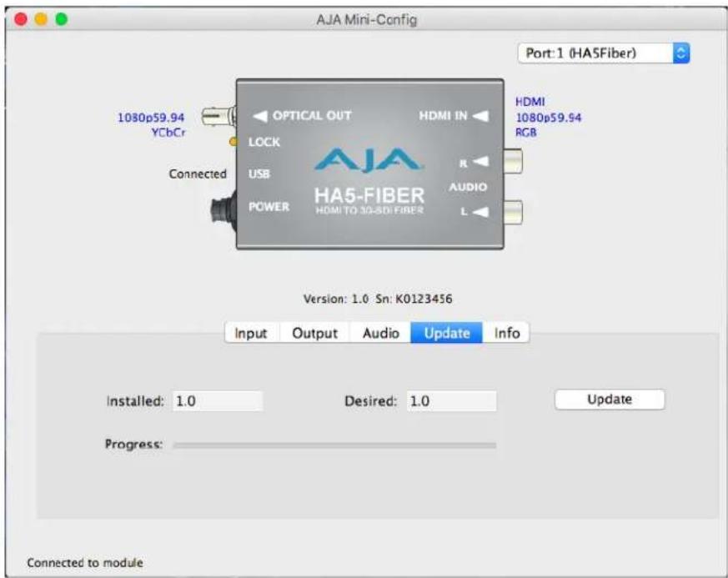
Task: Click the firmware update progress bar
Action: pyautogui.click(x=334, y=445)
